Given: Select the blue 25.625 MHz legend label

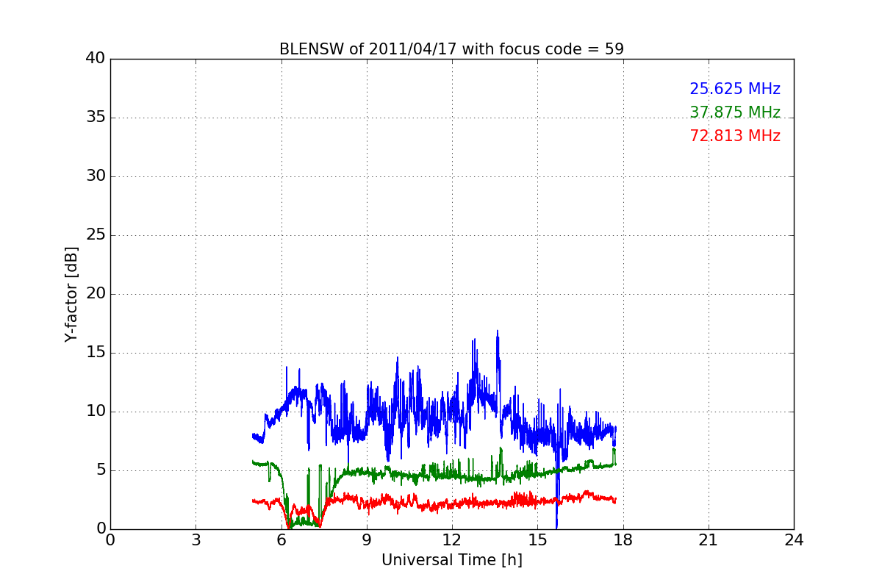Looking at the screenshot, I should 735,89.
